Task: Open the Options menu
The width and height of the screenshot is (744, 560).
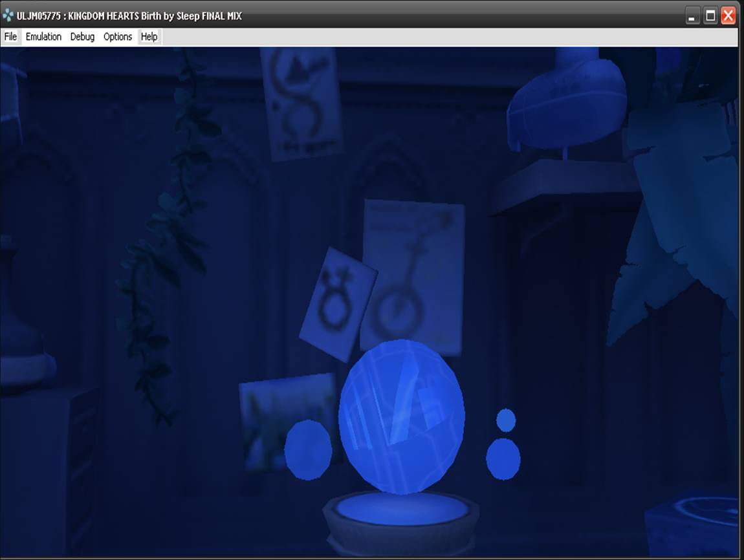Action: click(118, 37)
